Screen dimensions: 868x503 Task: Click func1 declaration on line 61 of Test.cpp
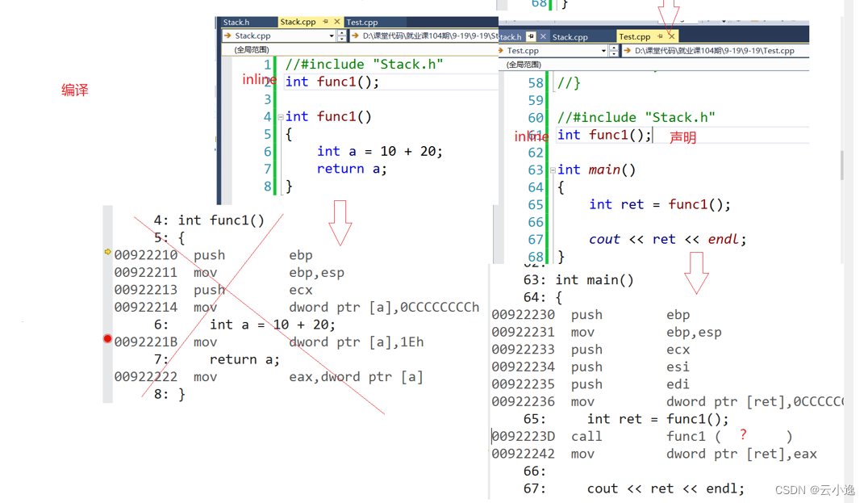[x=604, y=135]
